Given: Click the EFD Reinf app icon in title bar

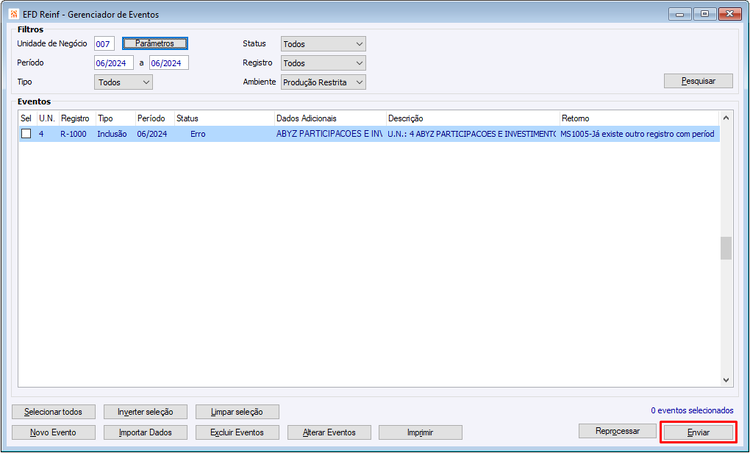Looking at the screenshot, I should 13,14.
